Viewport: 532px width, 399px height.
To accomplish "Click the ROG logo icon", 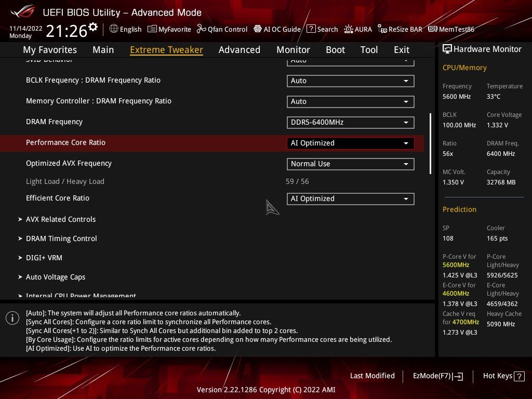I will pos(23,11).
